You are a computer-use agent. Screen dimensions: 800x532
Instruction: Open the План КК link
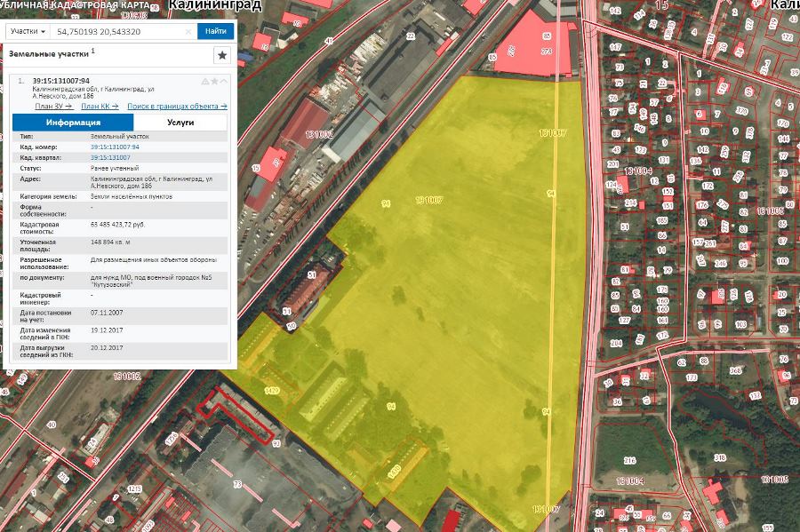click(100, 106)
